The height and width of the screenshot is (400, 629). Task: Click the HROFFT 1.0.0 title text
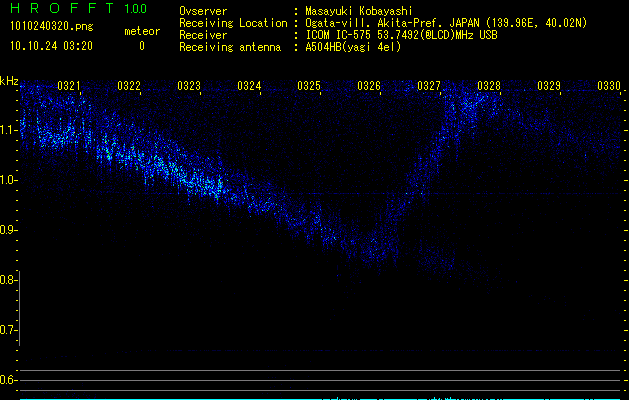[x=79, y=8]
